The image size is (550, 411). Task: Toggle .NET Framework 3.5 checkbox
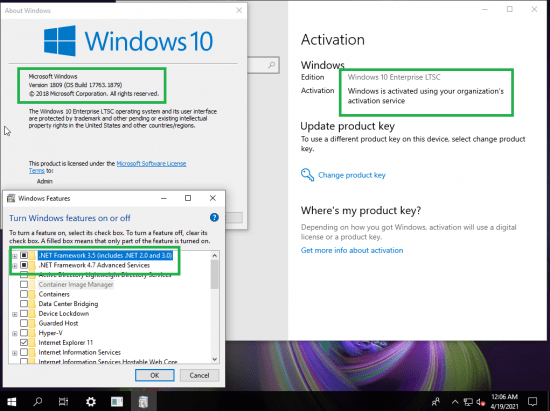24,255
